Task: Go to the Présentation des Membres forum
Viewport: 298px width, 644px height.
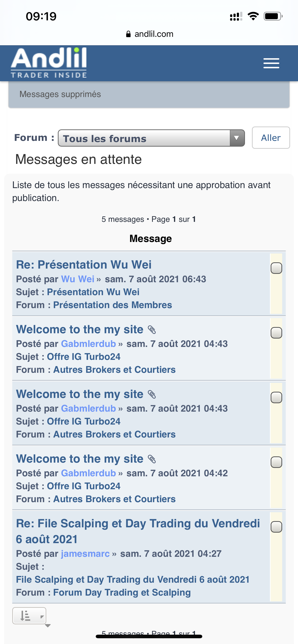Action: (113, 305)
